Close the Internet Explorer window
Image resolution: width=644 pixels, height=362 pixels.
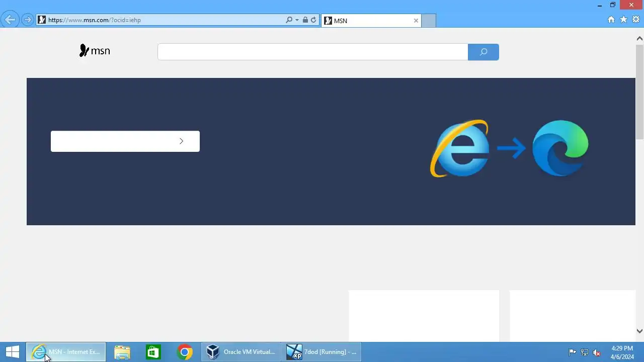[x=631, y=5]
